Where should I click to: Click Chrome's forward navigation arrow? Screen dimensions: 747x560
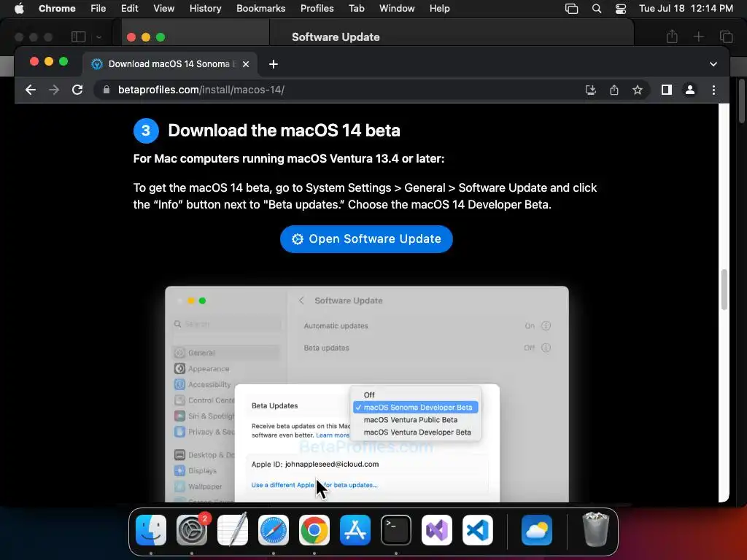54,90
